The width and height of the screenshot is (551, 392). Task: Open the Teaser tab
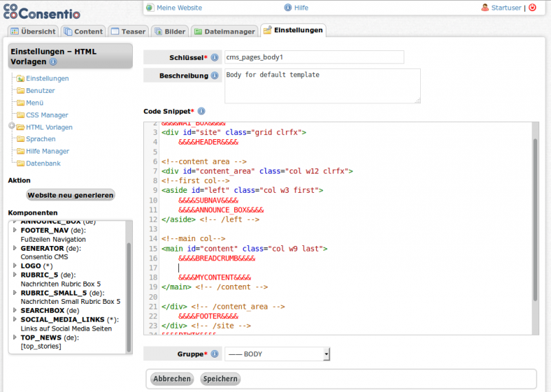pos(128,31)
